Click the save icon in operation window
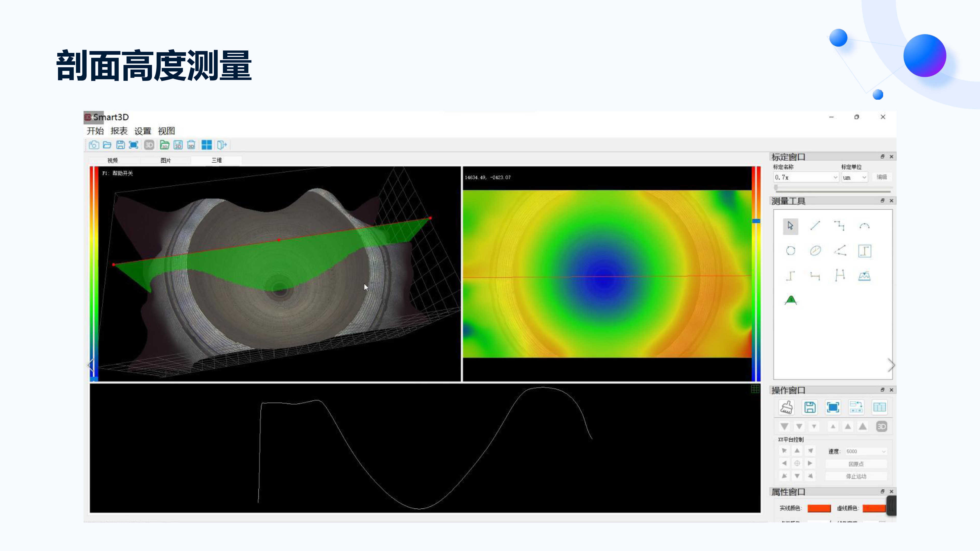 809,407
